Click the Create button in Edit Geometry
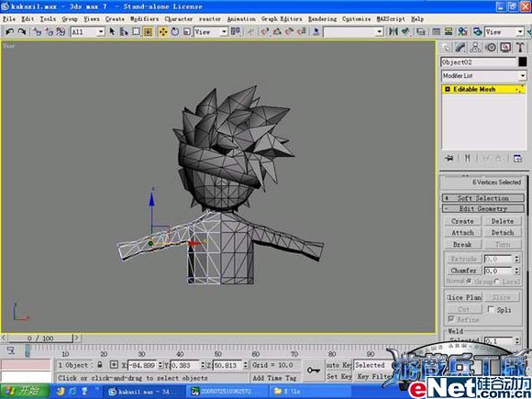The width and height of the screenshot is (532, 399). (462, 221)
